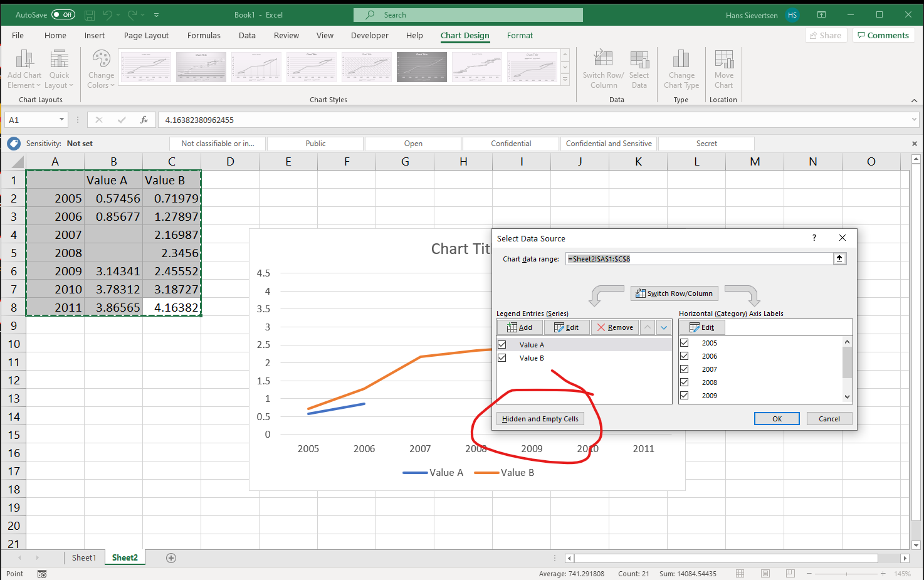Viewport: 924px width, 580px height.
Task: Open the Ribbon Display Options icon
Action: click(821, 14)
